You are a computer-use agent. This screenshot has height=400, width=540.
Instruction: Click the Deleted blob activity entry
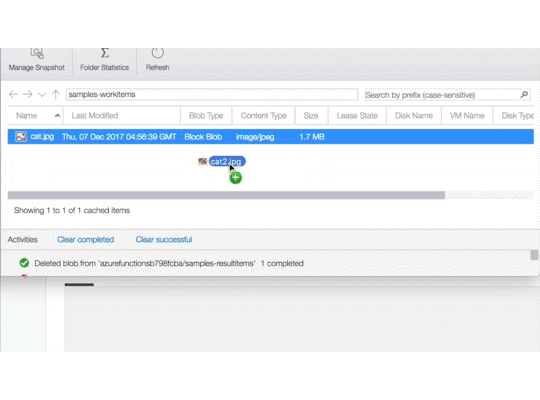point(169,263)
